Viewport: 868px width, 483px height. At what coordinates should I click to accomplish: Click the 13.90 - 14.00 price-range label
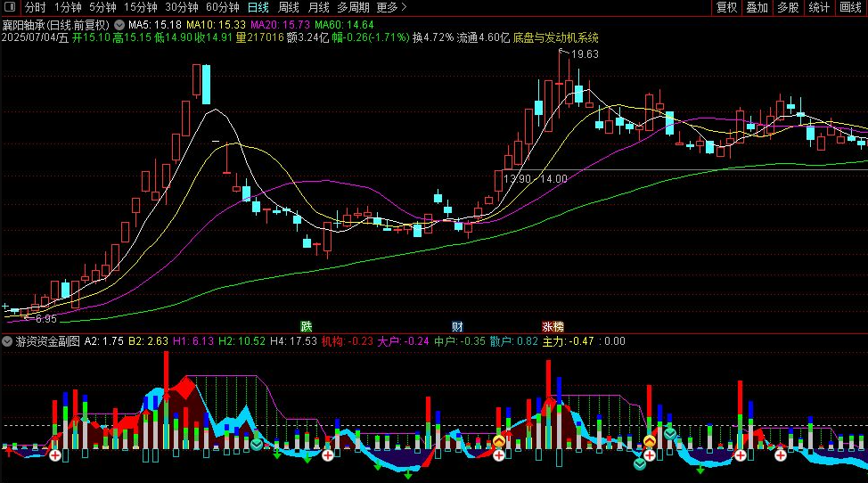pos(536,179)
